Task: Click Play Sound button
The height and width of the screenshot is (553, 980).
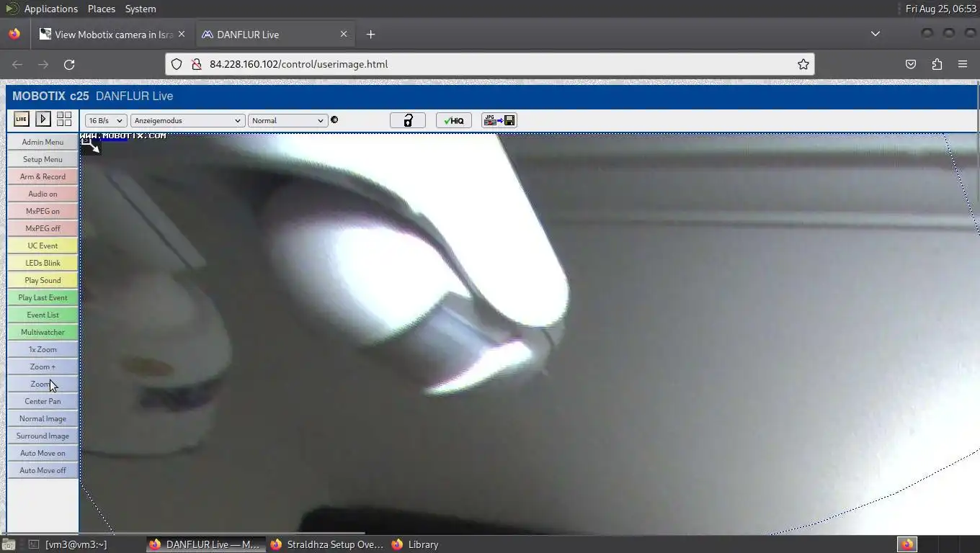Action: (43, 280)
